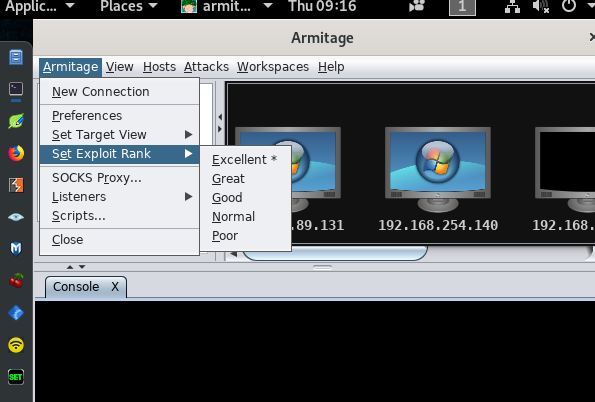Switch to workspace 1 indicator
595x402 pixels.
(x=462, y=7)
